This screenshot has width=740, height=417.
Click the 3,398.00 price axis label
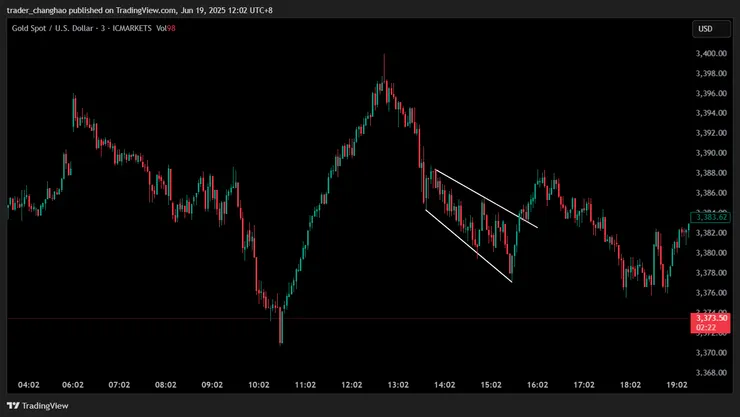pyautogui.click(x=711, y=73)
